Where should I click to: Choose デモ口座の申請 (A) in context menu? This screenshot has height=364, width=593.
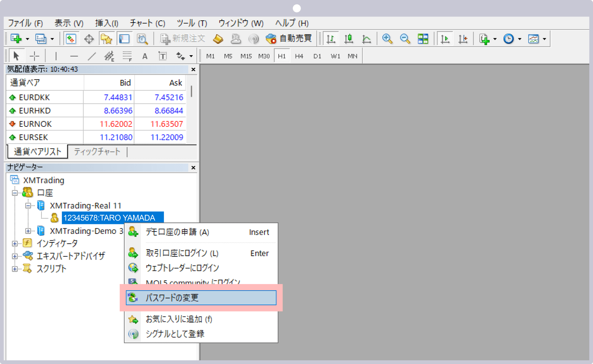click(201, 232)
